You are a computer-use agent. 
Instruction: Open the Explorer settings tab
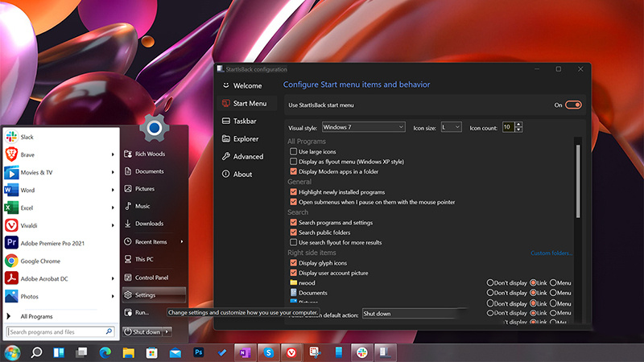(247, 138)
